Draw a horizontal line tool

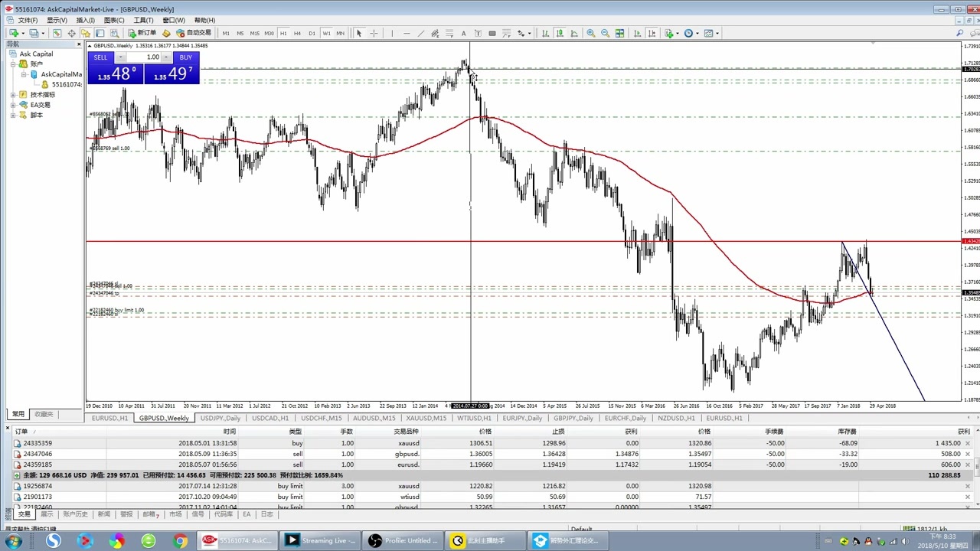[407, 33]
